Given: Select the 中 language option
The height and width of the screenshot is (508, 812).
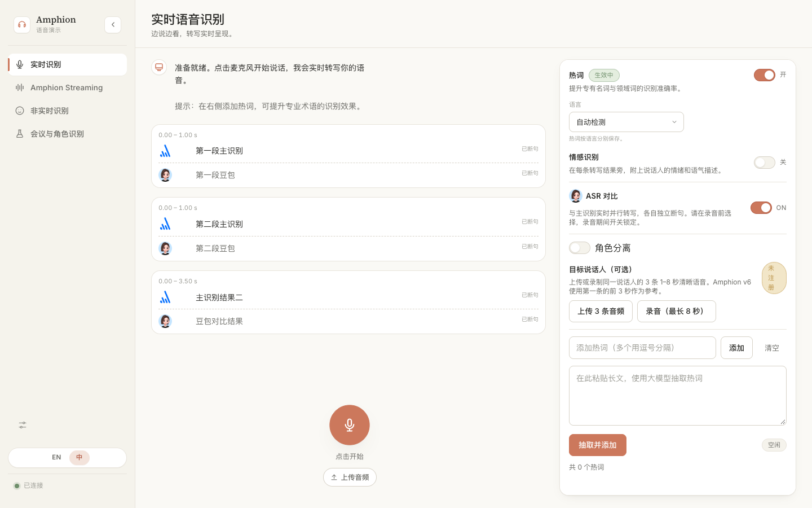Looking at the screenshot, I should (x=80, y=458).
